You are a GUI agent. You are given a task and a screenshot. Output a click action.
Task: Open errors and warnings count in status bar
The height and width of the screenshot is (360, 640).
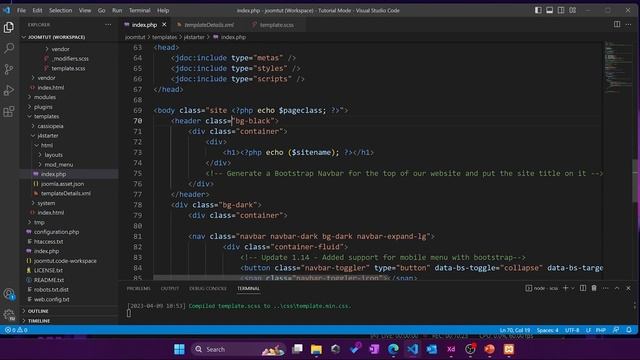16,330
